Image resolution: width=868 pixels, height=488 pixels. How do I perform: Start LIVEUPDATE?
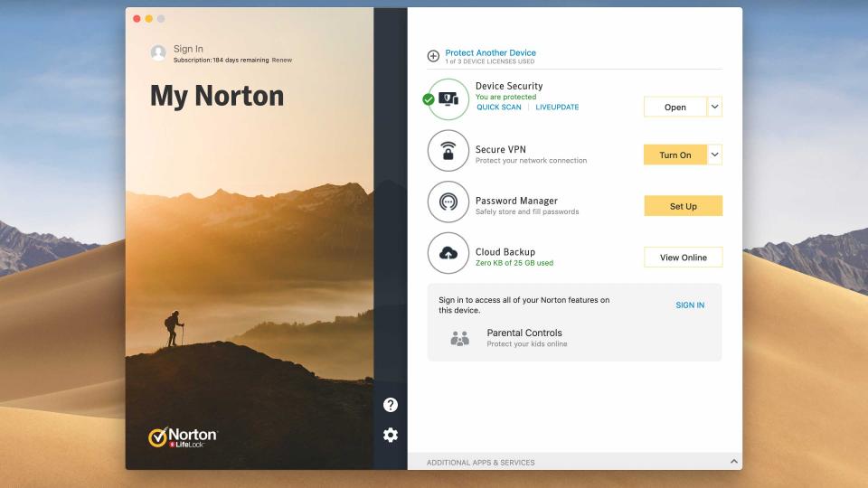[557, 107]
